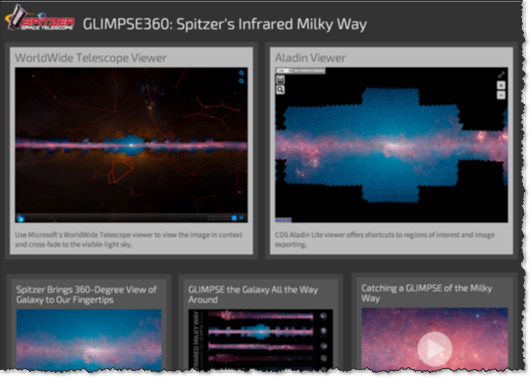Play the 'Catching a GLIMPSE' video
530x377 pixels.
pos(435,349)
